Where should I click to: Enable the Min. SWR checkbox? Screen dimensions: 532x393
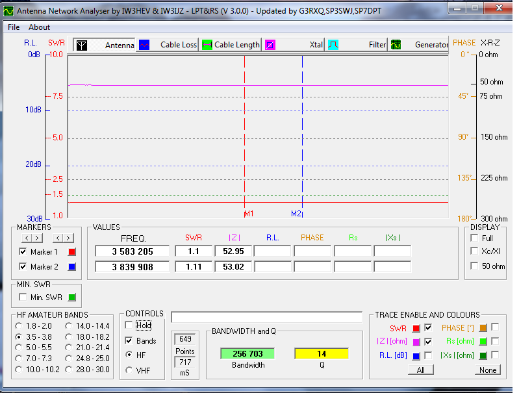[24, 297]
